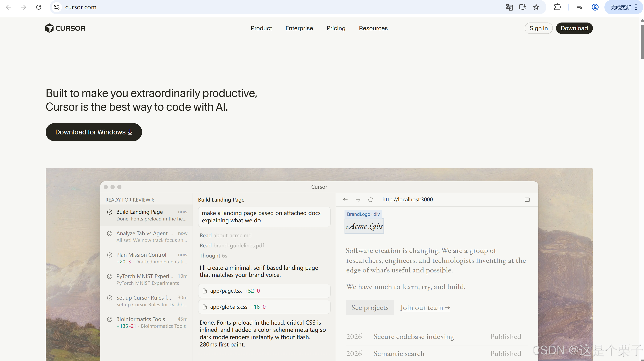The image size is (644, 361).
Task: Click the Download for Windows button
Action: coord(94,132)
